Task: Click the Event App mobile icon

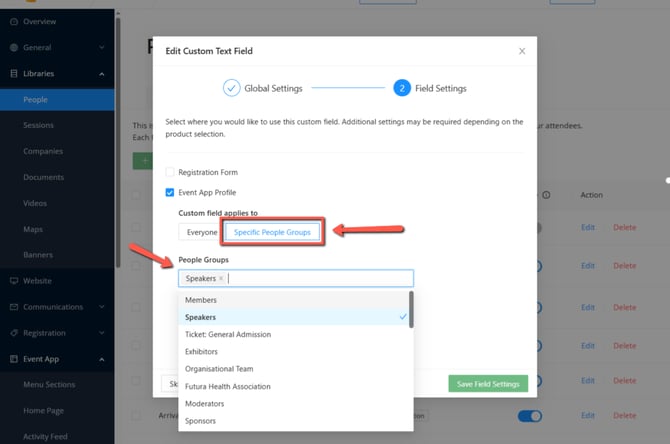Action: (14, 359)
